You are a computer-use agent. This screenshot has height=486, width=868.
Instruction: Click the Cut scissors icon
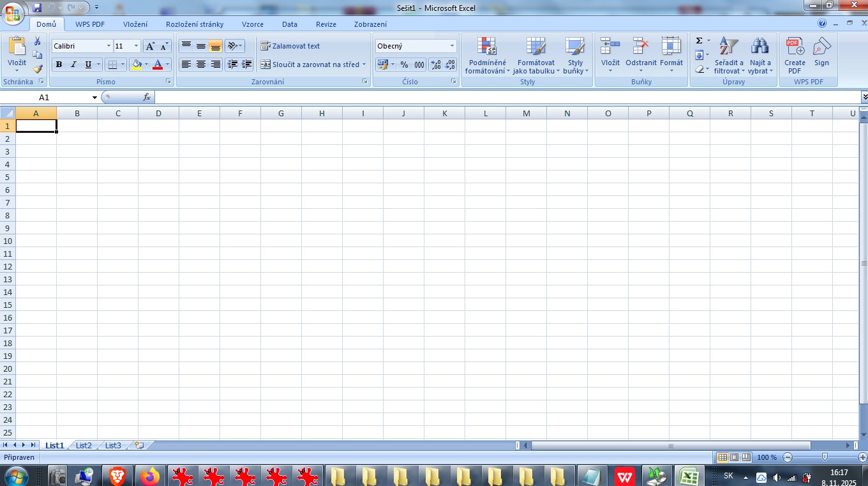(38, 42)
